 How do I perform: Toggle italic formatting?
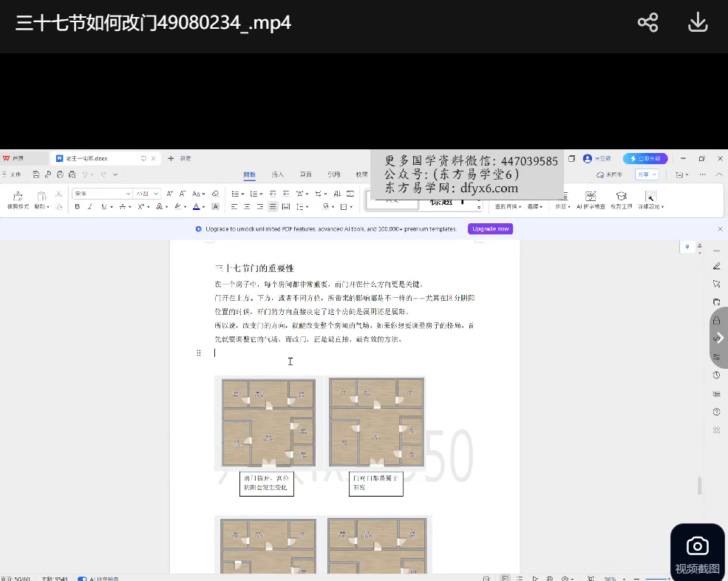coord(89,207)
